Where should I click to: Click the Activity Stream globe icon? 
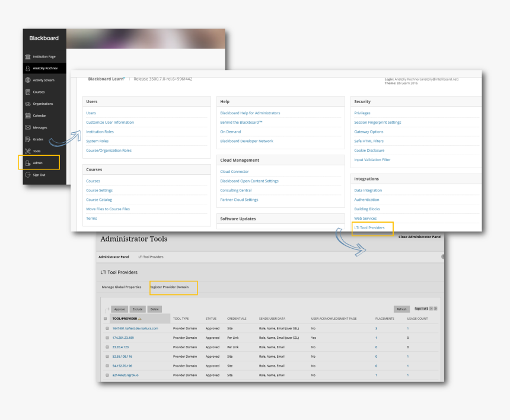coord(28,80)
